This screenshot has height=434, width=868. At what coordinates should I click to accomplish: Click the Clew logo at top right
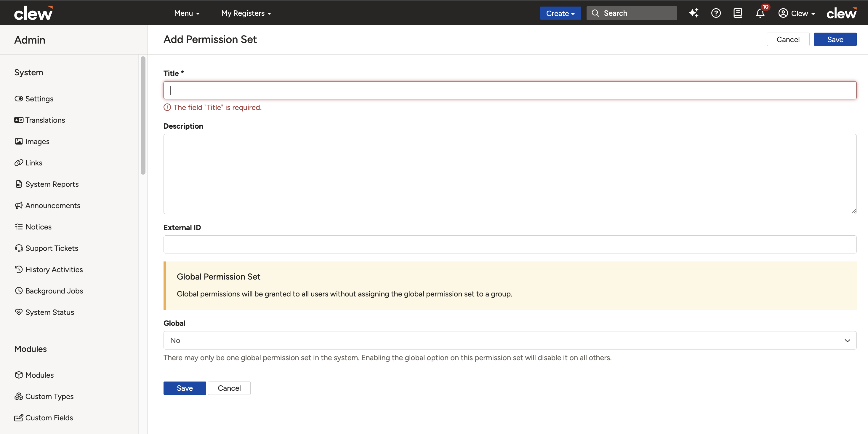841,13
